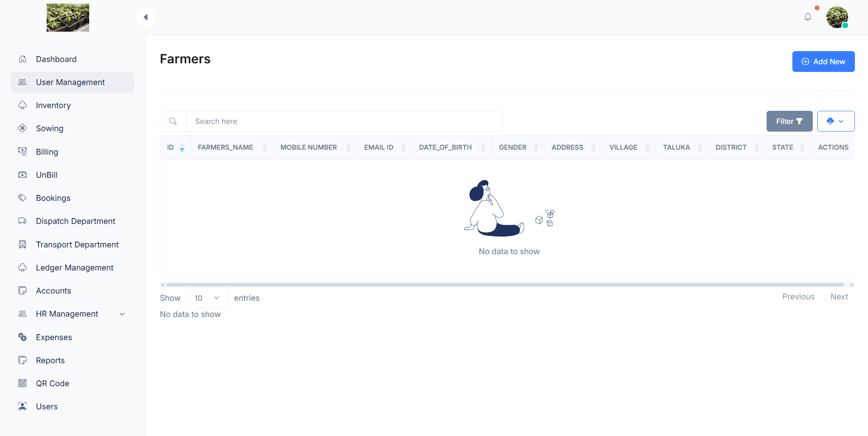Screen dimensions: 868x436
Task: Click the nursery logo image
Action: click(x=68, y=18)
